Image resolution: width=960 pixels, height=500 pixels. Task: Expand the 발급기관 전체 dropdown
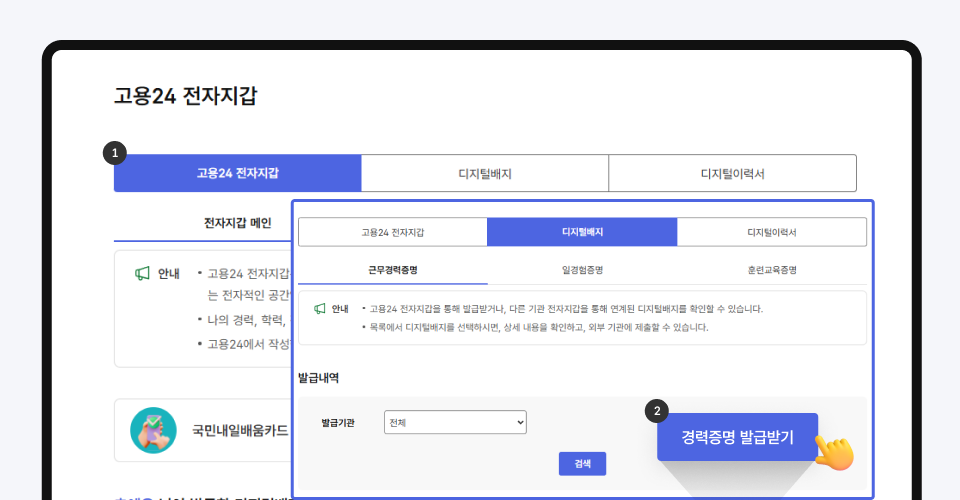pos(455,422)
